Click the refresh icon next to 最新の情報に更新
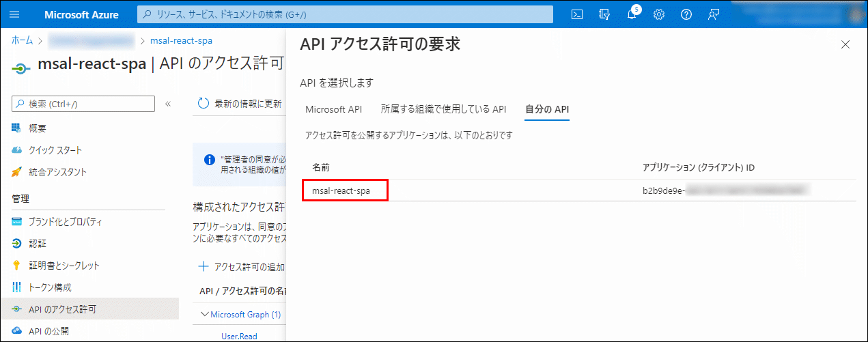 [x=203, y=104]
